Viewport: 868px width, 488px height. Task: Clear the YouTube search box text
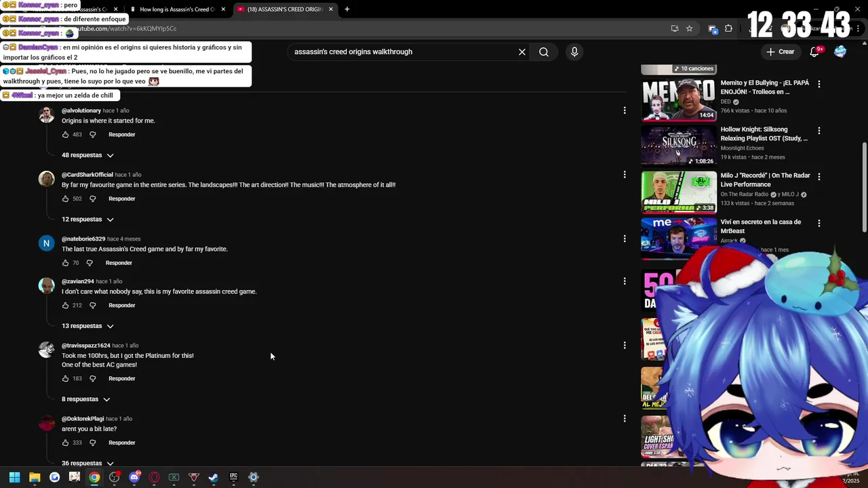coord(522,52)
